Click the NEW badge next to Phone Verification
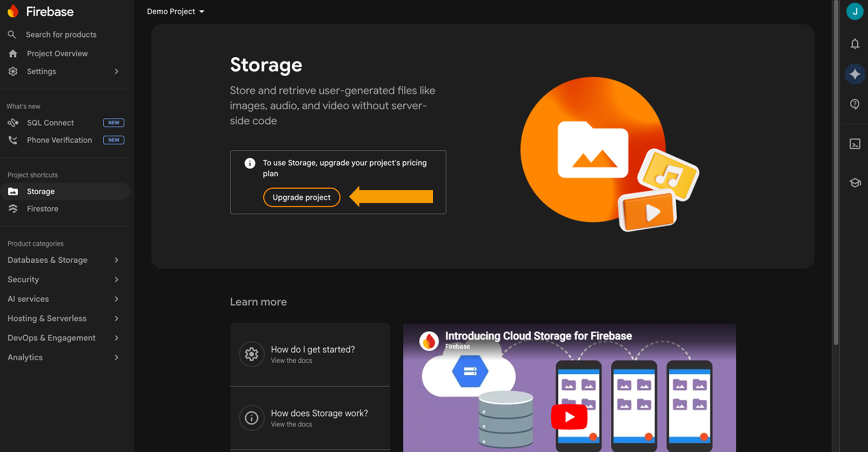This screenshot has width=868, height=452. click(x=113, y=140)
